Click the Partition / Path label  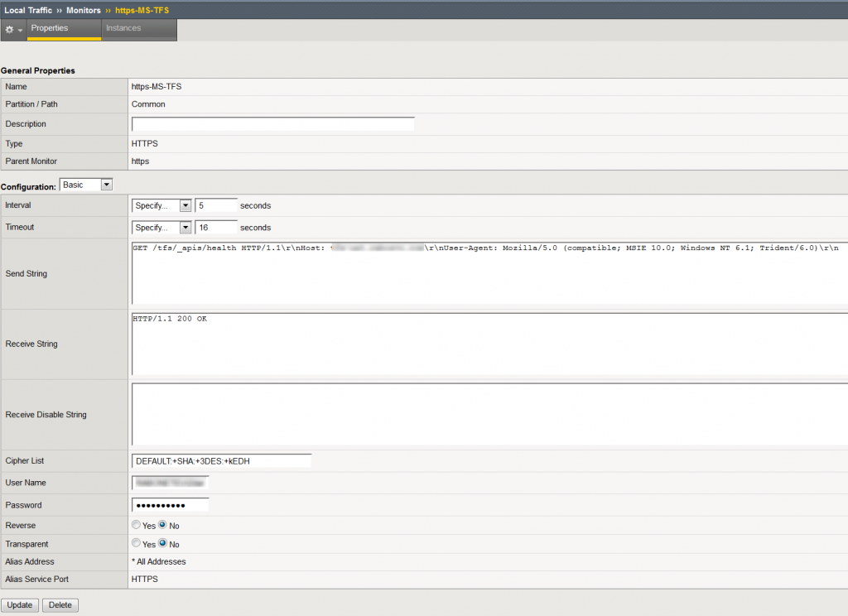point(31,104)
